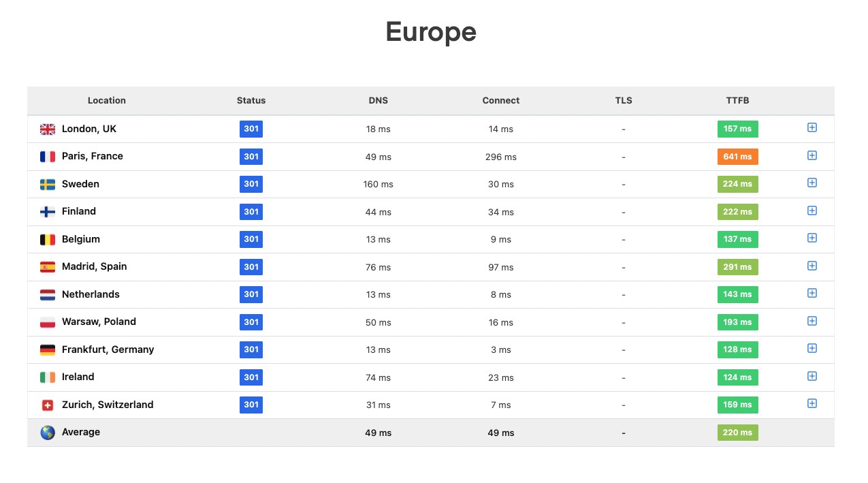Click the Switzerland flag icon
This screenshot has height=483, width=868.
48,405
